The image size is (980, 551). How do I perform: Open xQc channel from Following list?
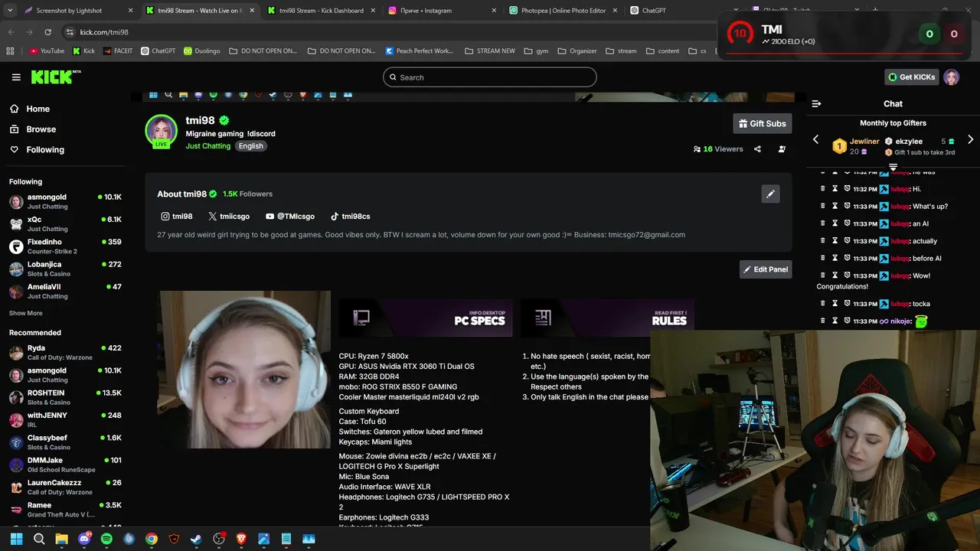[x=65, y=223]
